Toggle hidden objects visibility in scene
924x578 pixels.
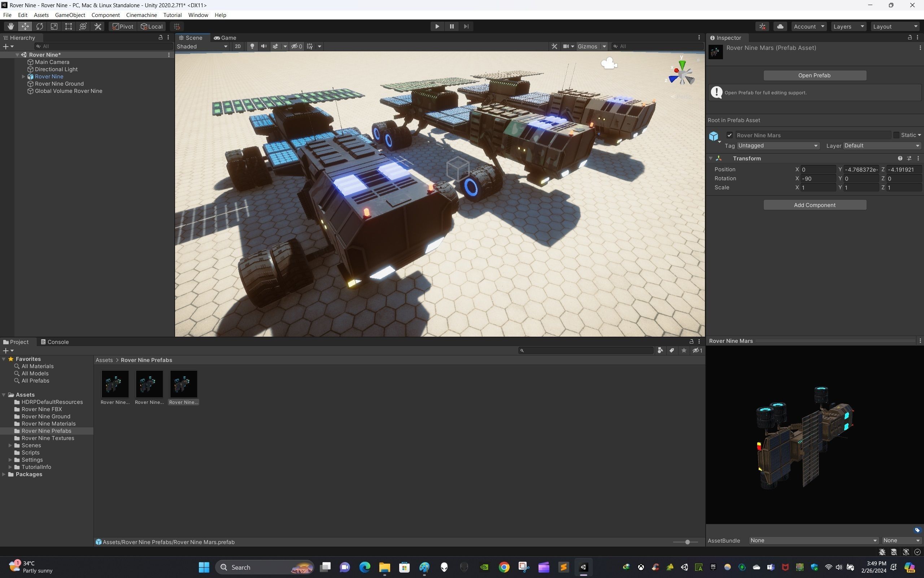[297, 46]
